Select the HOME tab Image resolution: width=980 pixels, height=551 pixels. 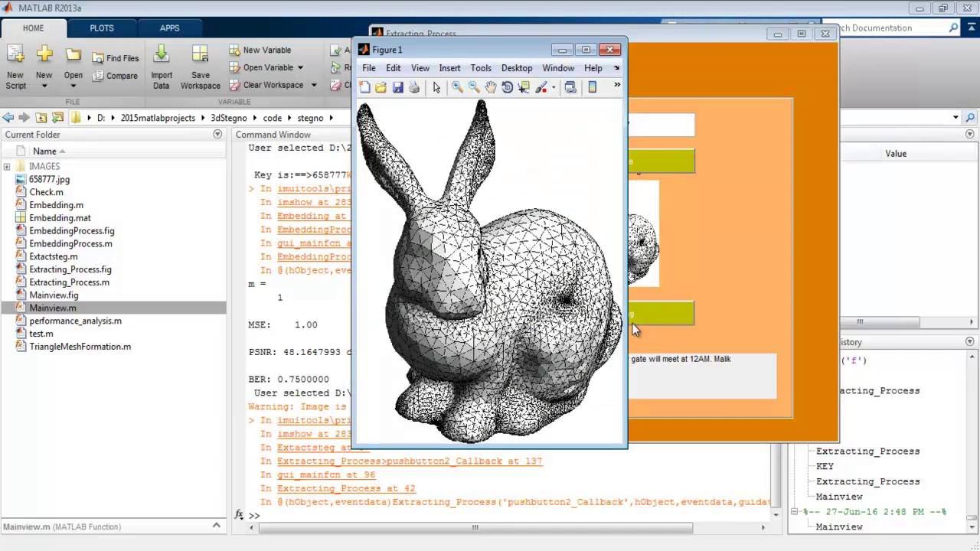tap(33, 28)
